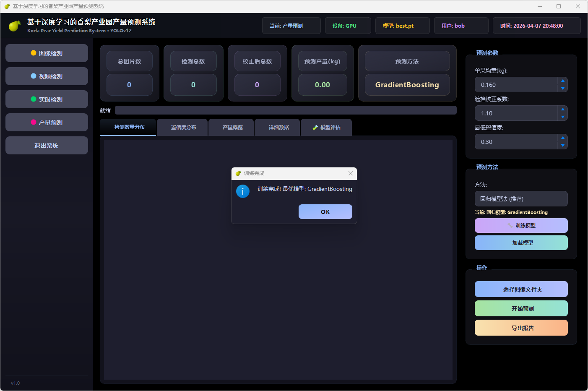Expand the 方法 dropdown showing 回归模型法

[x=521, y=199]
